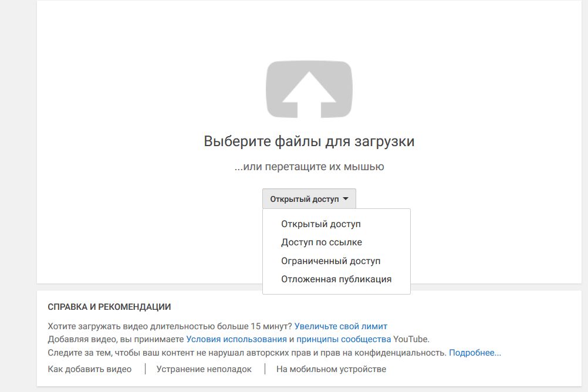The image size is (588, 392).
Task: Open Устранение неполадок help link
Action: (204, 369)
